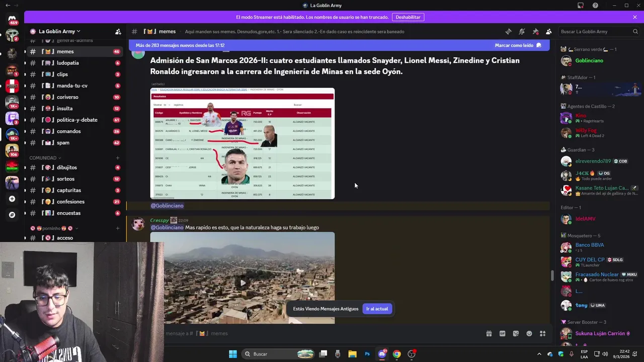Open the emoji picker
The width and height of the screenshot is (644, 362).
529,333
